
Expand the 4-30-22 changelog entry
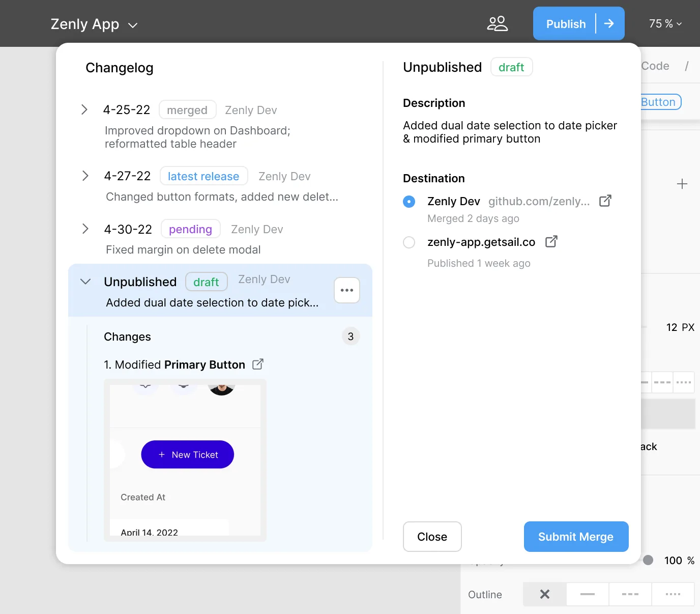85,229
